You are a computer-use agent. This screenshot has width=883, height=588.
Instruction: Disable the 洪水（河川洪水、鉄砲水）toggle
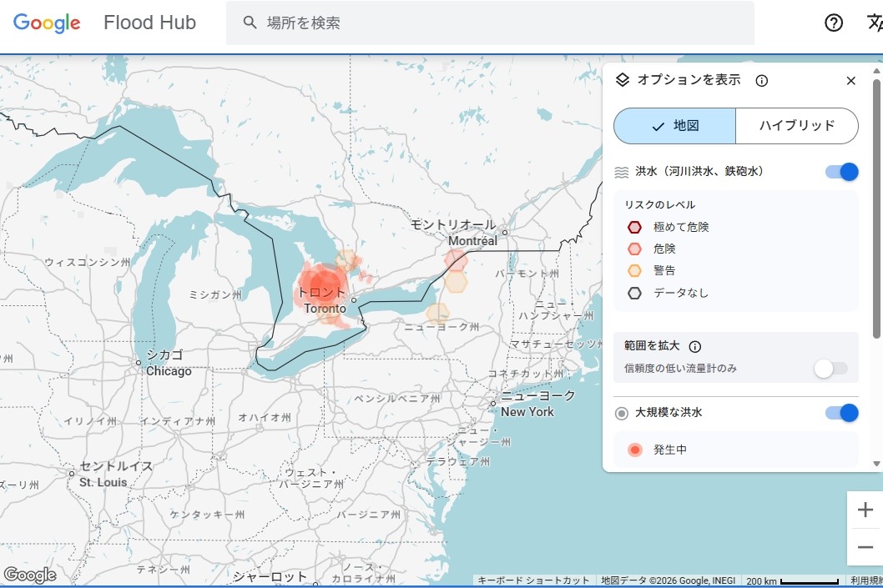(840, 172)
